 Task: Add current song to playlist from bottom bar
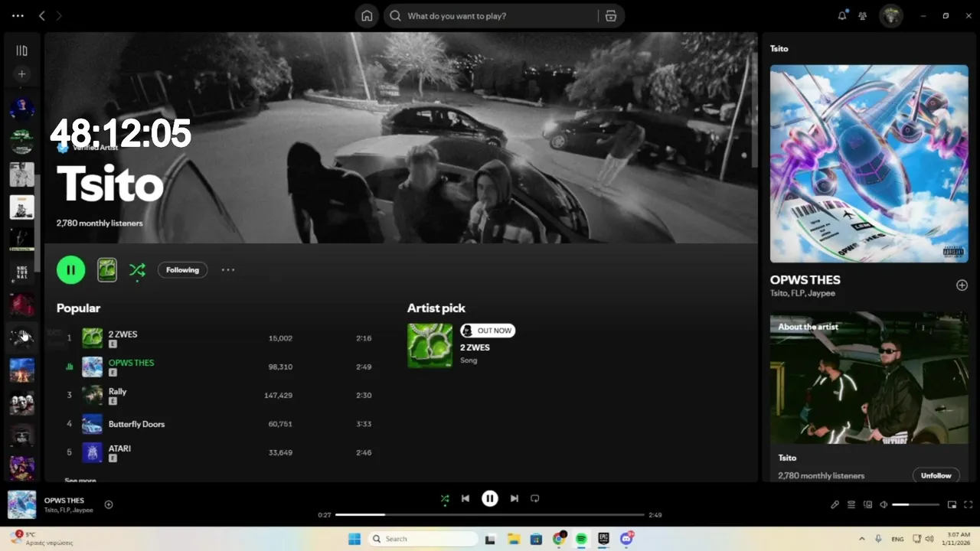click(109, 504)
